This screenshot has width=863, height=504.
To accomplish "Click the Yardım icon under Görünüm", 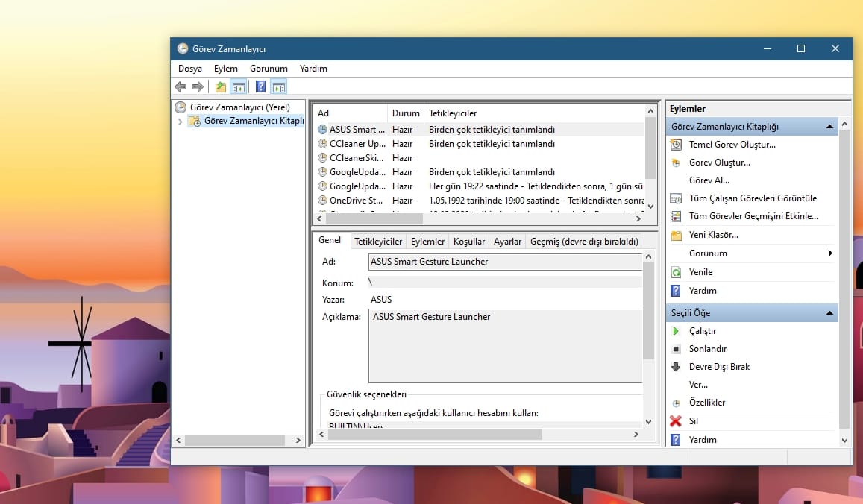I will tap(676, 291).
